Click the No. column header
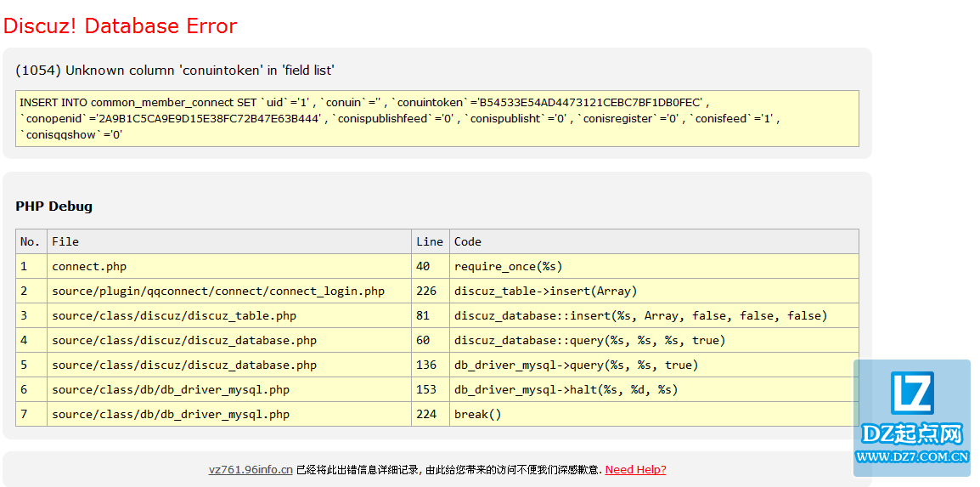 31,241
